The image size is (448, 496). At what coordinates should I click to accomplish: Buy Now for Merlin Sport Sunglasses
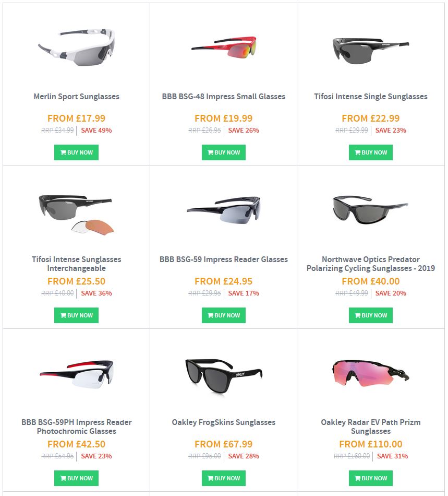coord(77,152)
